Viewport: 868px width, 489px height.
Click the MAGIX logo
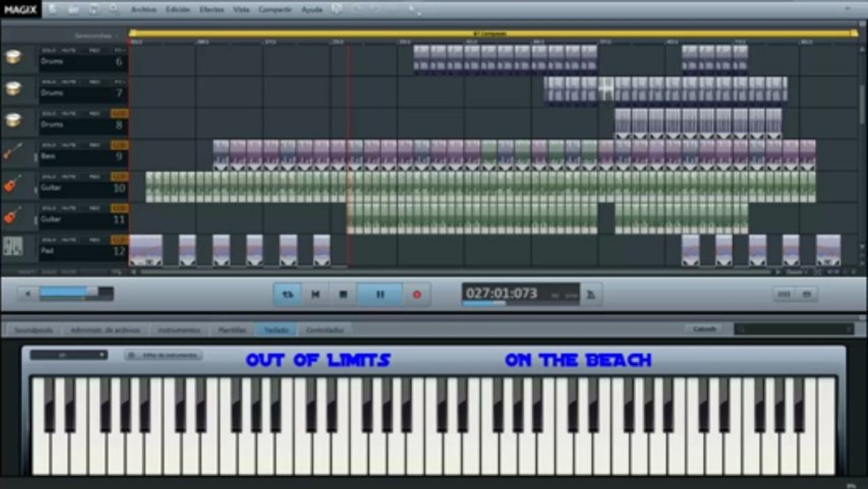20,10
